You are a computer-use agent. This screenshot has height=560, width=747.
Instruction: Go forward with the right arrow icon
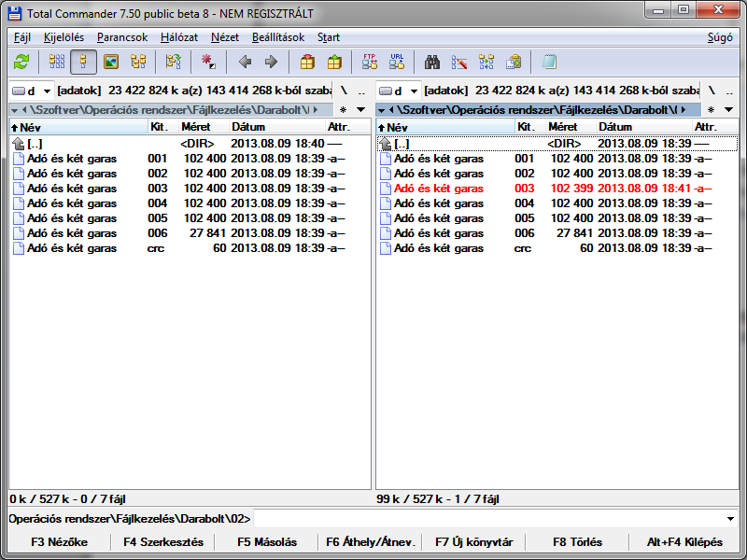point(271,62)
